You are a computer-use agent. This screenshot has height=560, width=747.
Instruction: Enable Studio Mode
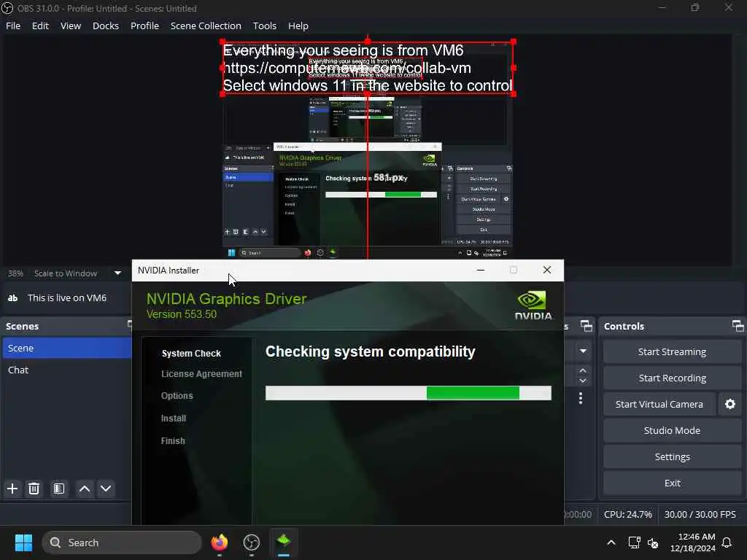(x=672, y=430)
